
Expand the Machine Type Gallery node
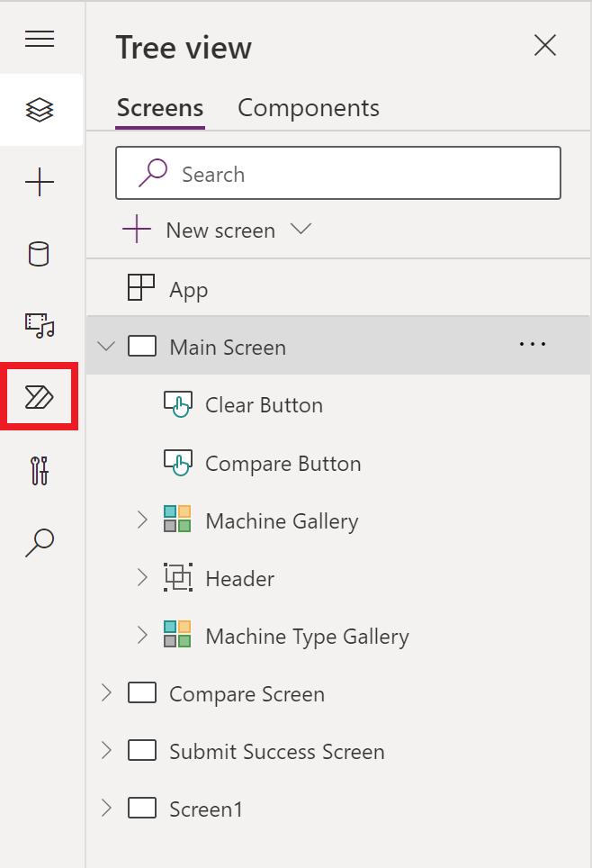point(142,635)
